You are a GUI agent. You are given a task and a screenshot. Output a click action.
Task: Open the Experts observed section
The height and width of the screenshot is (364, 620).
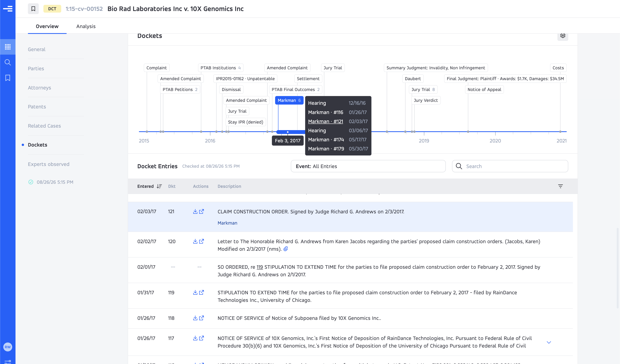[x=48, y=164]
